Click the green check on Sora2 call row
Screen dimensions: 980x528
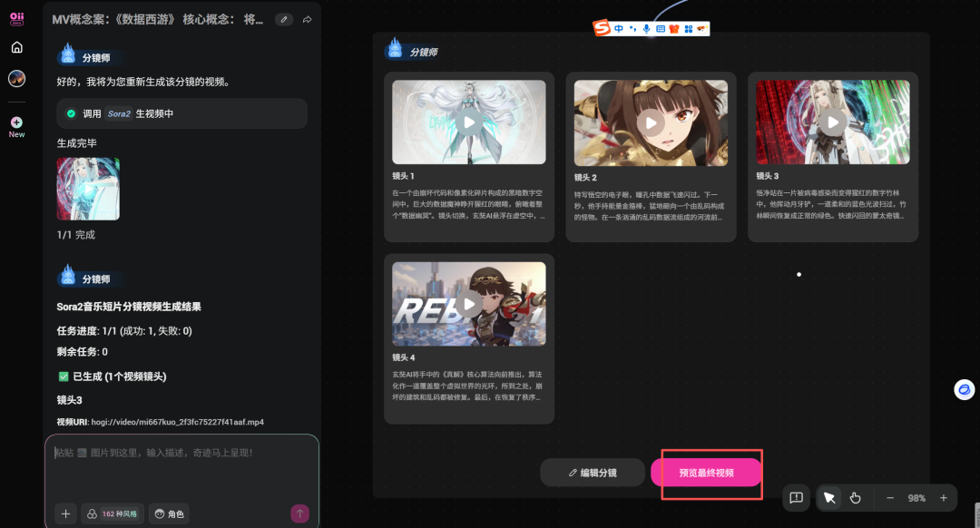pyautogui.click(x=72, y=113)
